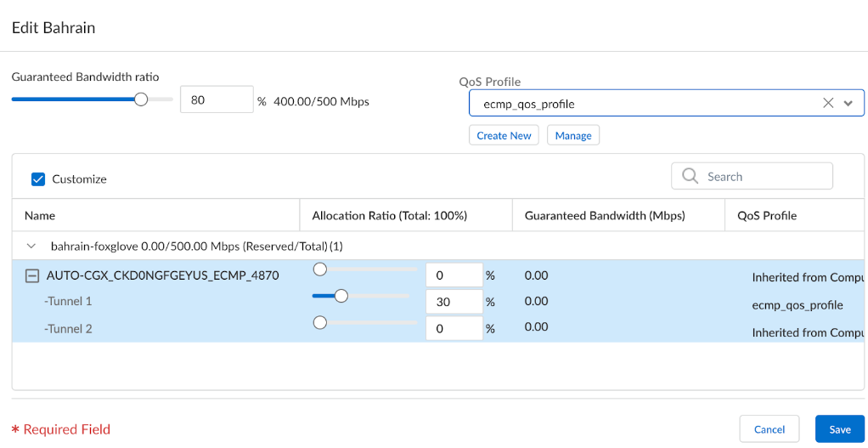Clear the QoS Profile selection with X icon

point(828,103)
